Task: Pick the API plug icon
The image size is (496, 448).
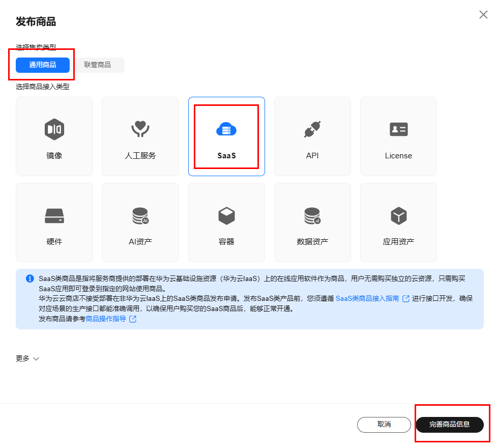Action: point(312,129)
